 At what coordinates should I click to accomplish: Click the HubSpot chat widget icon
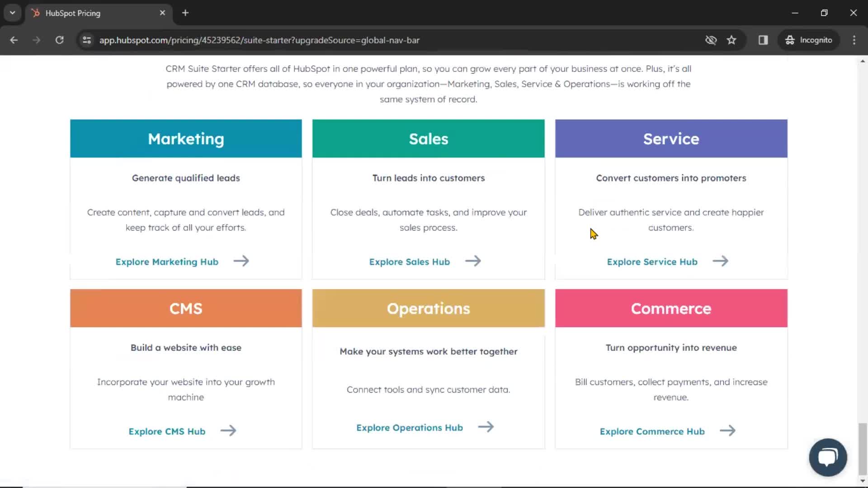click(827, 457)
